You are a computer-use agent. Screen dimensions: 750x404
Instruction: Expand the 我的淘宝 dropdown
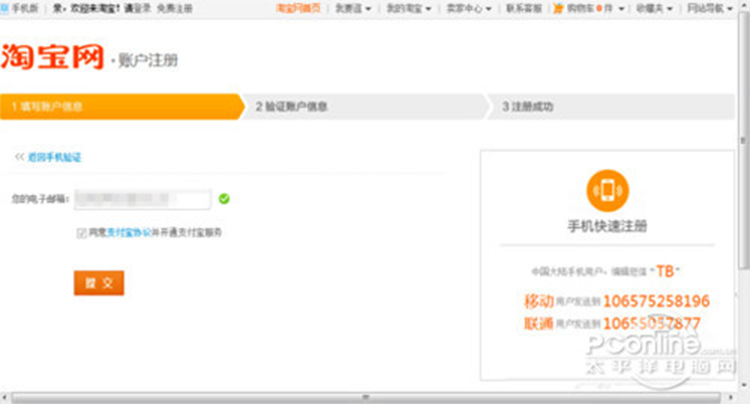pyautogui.click(x=409, y=9)
